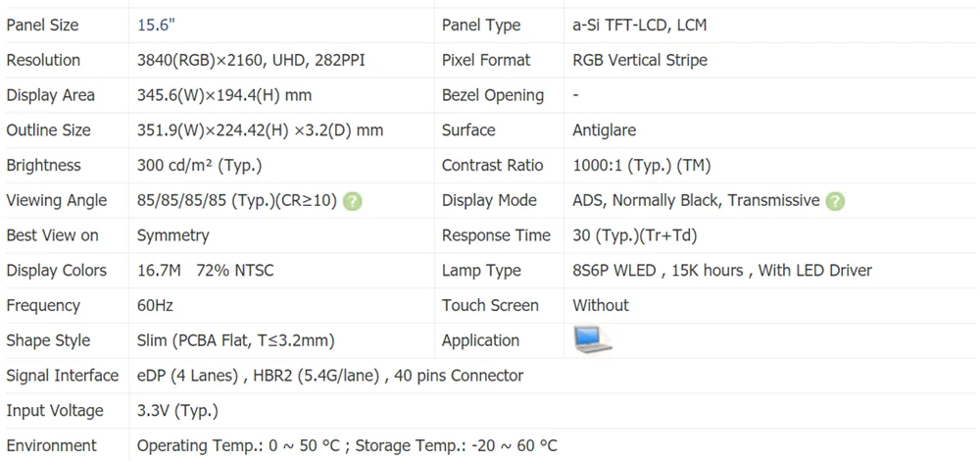Click the a-Si TFT-LCD, LCM panel type value
This screenshot has width=980, height=461.
pyautogui.click(x=639, y=26)
